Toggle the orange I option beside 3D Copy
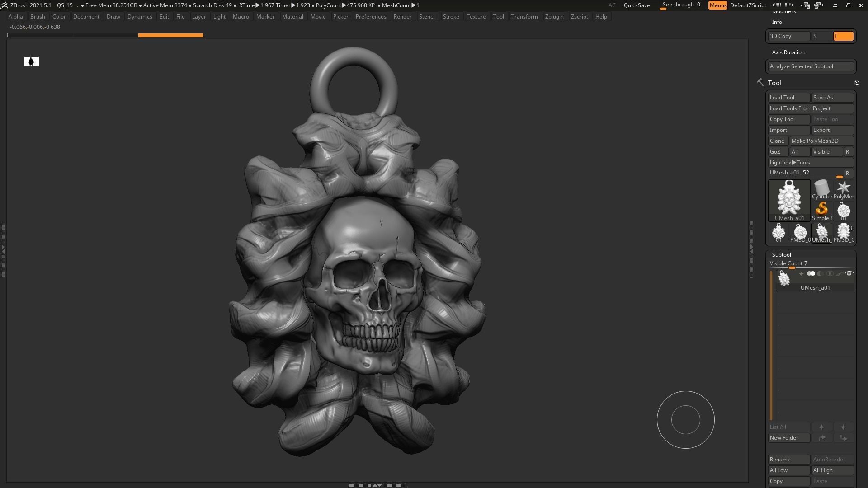The height and width of the screenshot is (488, 868). pos(843,36)
